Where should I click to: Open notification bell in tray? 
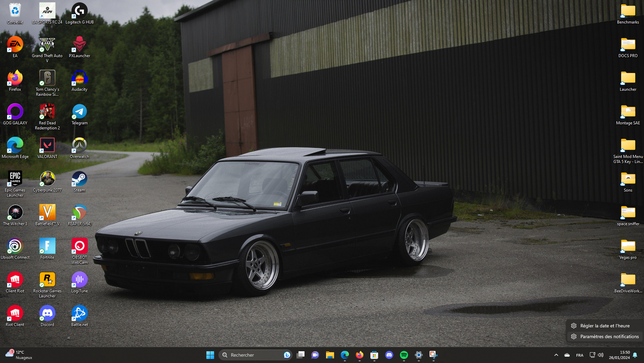pyautogui.click(x=635, y=355)
